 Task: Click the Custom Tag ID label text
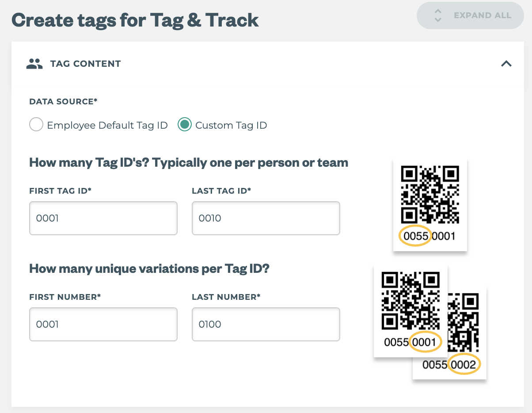pos(231,126)
